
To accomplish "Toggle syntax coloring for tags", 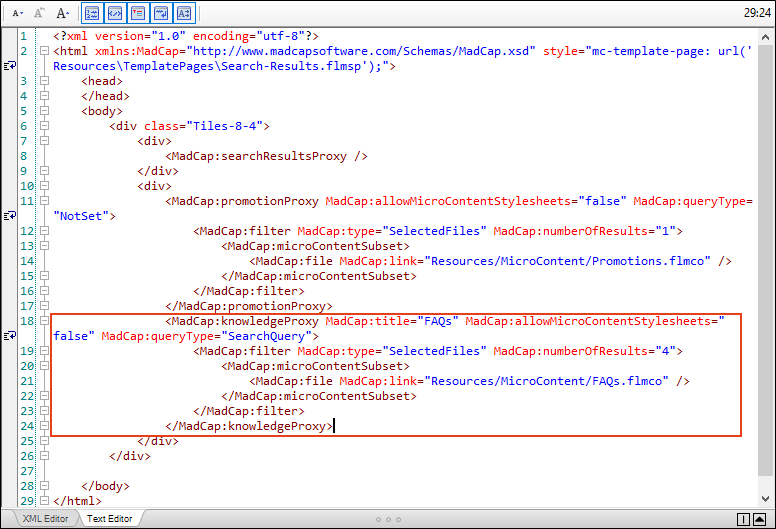I will (x=115, y=13).
